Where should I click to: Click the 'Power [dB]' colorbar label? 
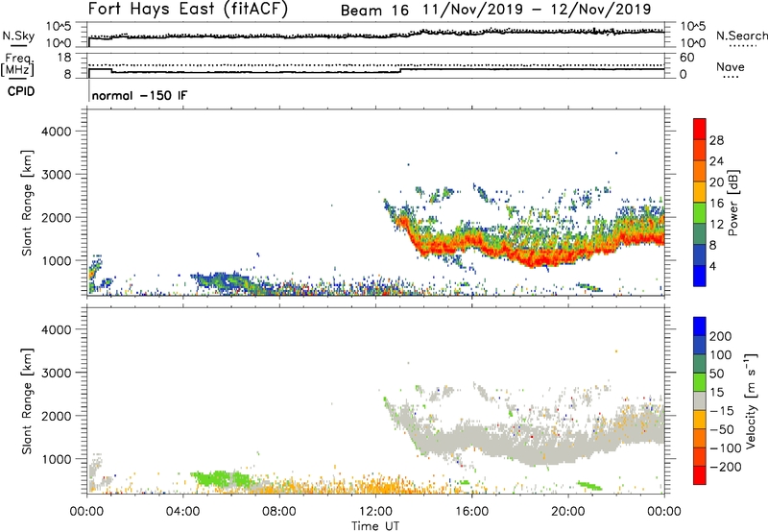(732, 203)
